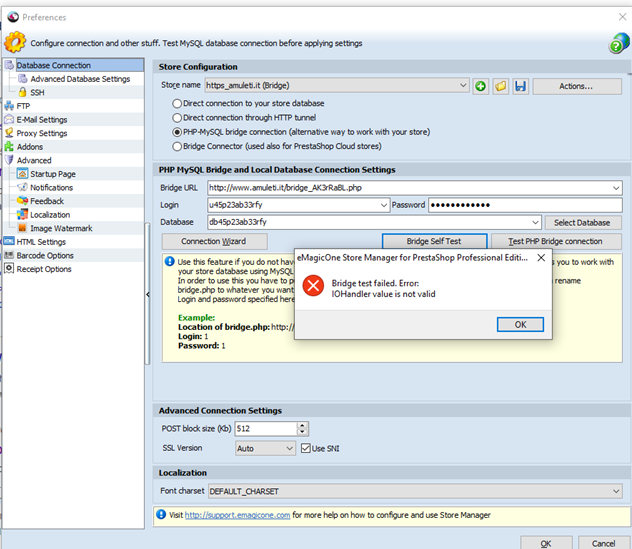The width and height of the screenshot is (632, 549).
Task: Open Advanced Database Settings page
Action: click(x=80, y=79)
